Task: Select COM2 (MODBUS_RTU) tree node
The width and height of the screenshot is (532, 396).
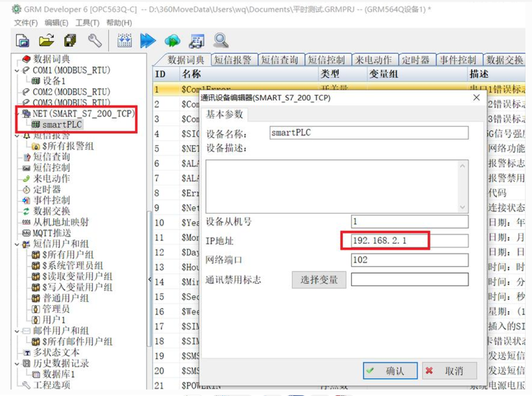Action: (71, 92)
